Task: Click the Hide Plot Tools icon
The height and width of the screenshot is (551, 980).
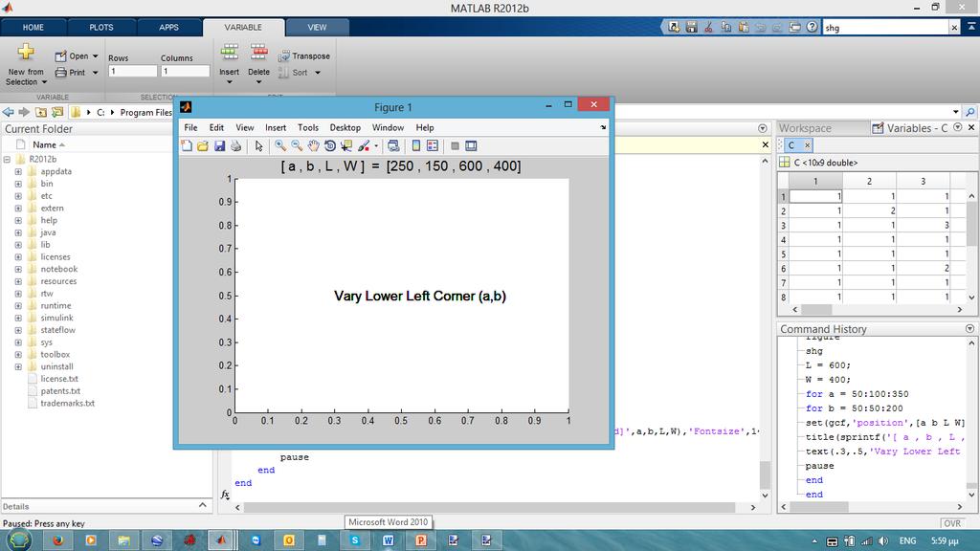Action: coord(455,145)
